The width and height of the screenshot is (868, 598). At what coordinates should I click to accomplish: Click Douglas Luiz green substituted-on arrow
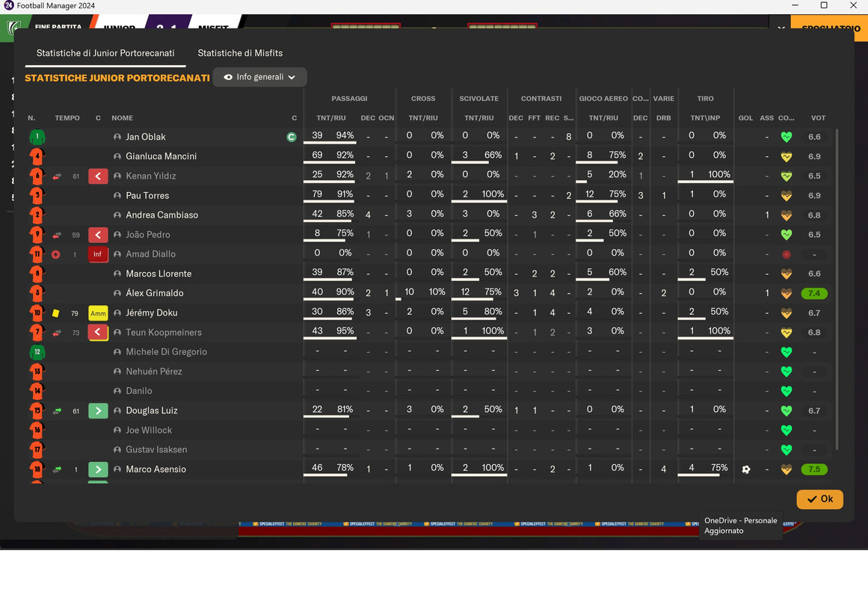98,411
